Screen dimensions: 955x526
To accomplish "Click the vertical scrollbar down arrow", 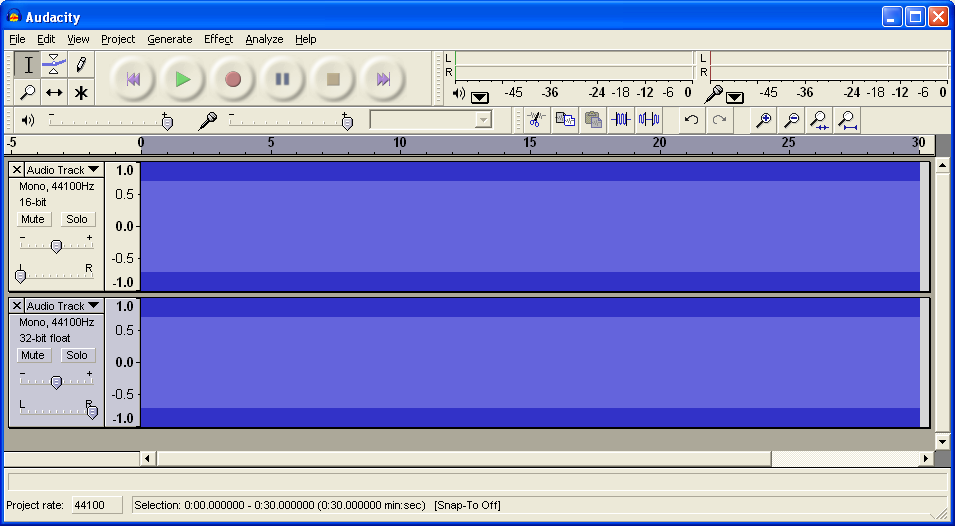I will [942, 441].
